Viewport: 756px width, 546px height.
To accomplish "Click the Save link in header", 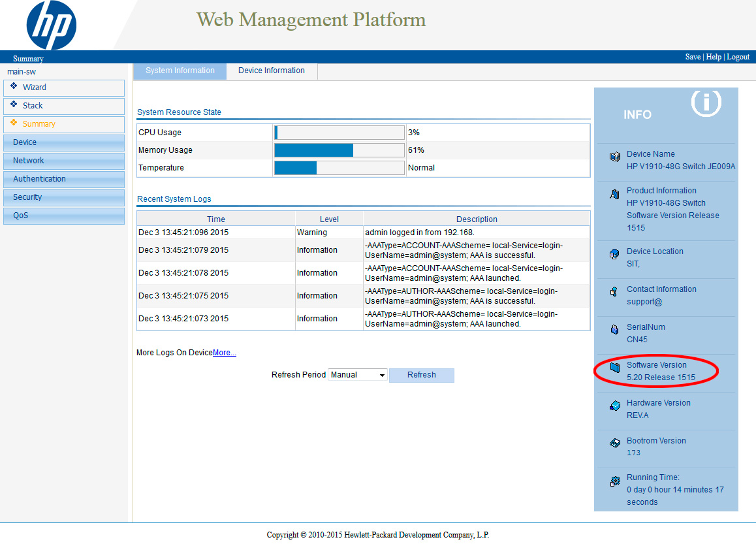I will (693, 57).
